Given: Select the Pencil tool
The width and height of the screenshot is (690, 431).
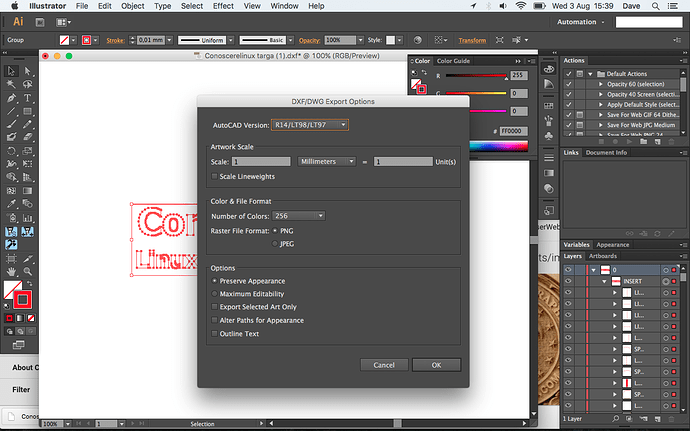Looking at the screenshot, I should click(27, 124).
